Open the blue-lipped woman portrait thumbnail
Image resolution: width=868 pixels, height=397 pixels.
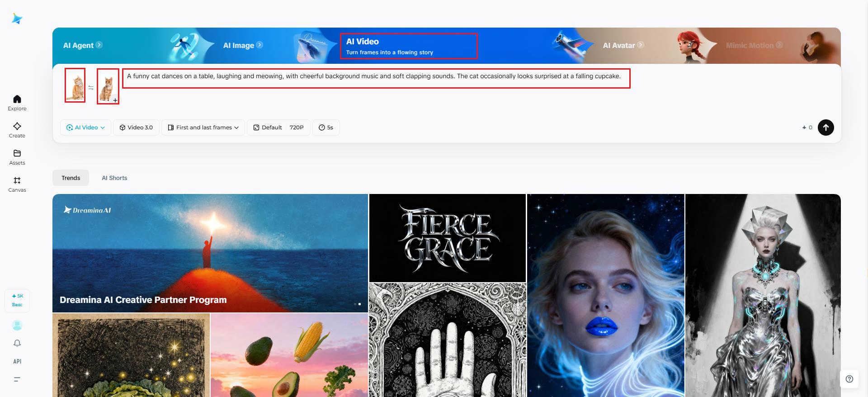[x=606, y=295]
